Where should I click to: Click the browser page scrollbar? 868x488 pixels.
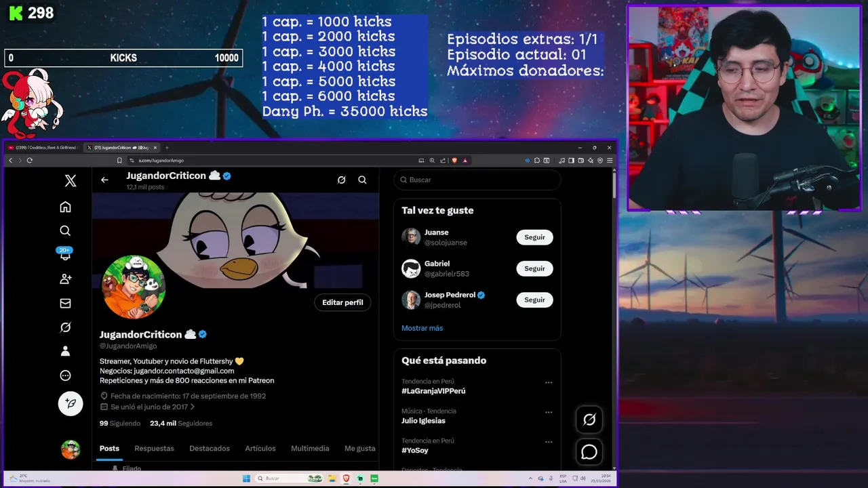click(614, 185)
